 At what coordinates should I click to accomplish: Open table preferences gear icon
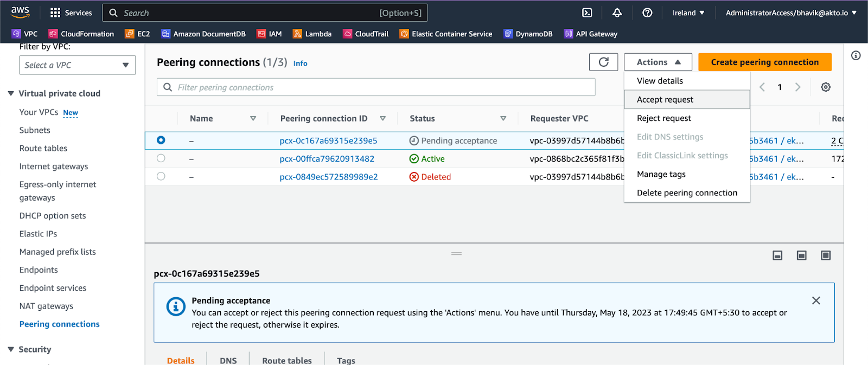[x=826, y=87]
